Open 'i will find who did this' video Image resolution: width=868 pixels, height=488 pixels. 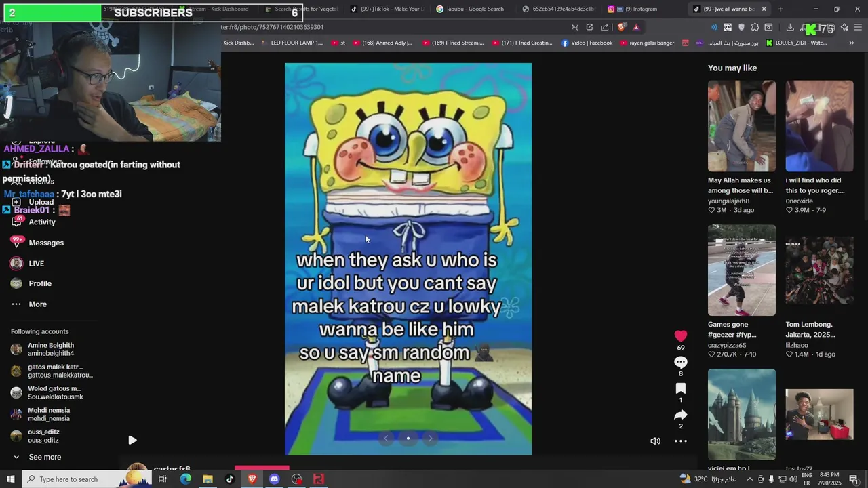pos(819,126)
